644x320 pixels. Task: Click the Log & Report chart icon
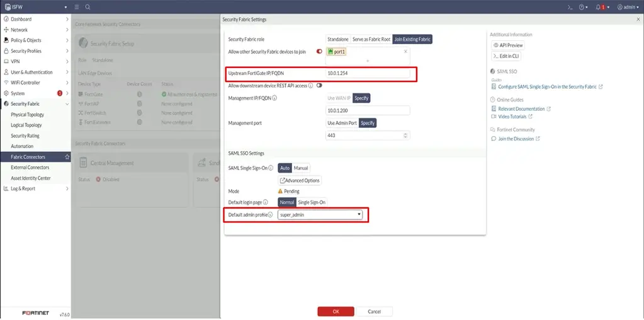point(6,188)
